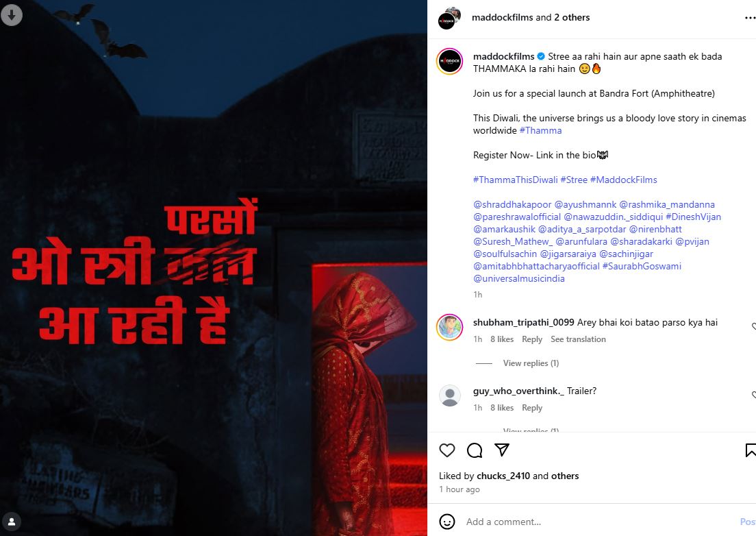Focus the 'Add a comment' field

598,522
